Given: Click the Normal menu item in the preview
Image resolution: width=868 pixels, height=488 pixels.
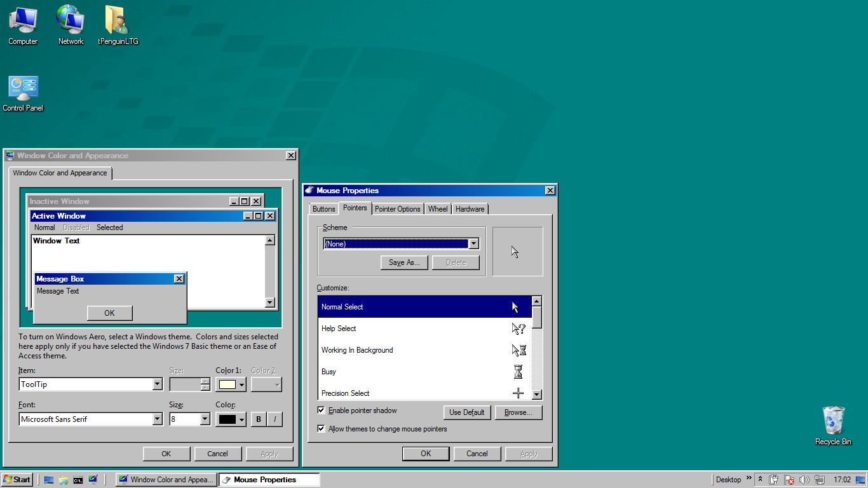Looking at the screenshot, I should click(x=44, y=227).
